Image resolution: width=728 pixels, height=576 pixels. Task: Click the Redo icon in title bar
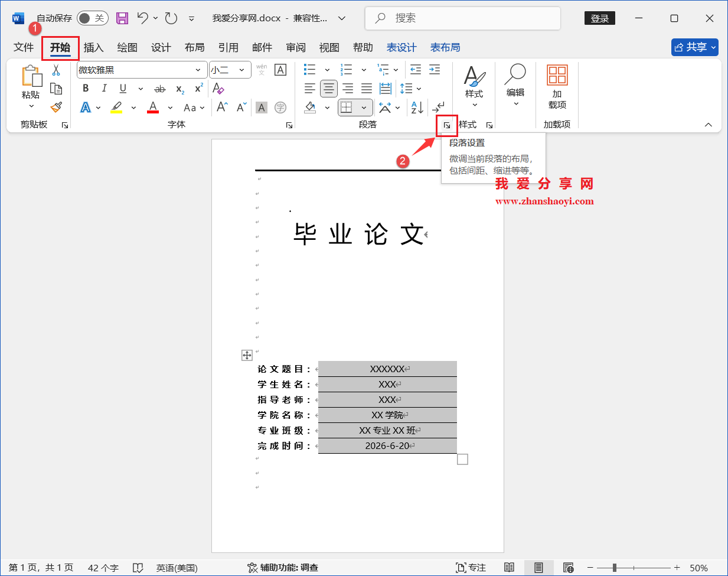click(171, 18)
